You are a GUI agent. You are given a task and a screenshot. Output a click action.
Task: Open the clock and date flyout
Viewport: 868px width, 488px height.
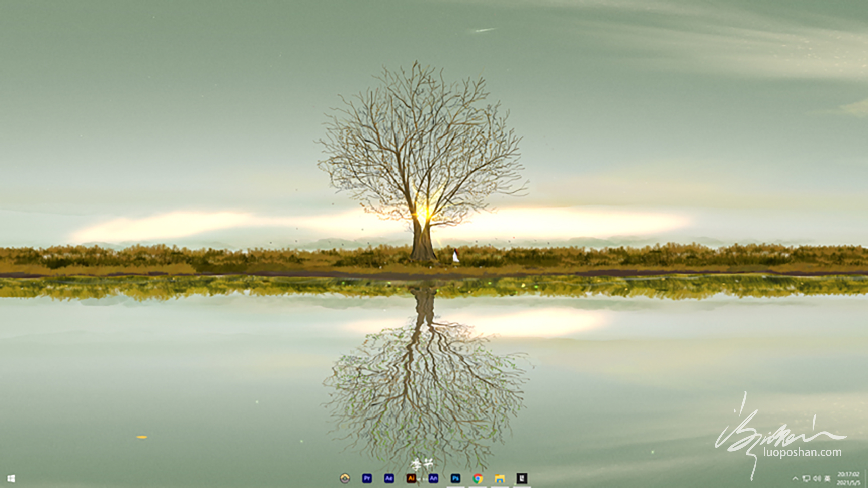(x=848, y=478)
